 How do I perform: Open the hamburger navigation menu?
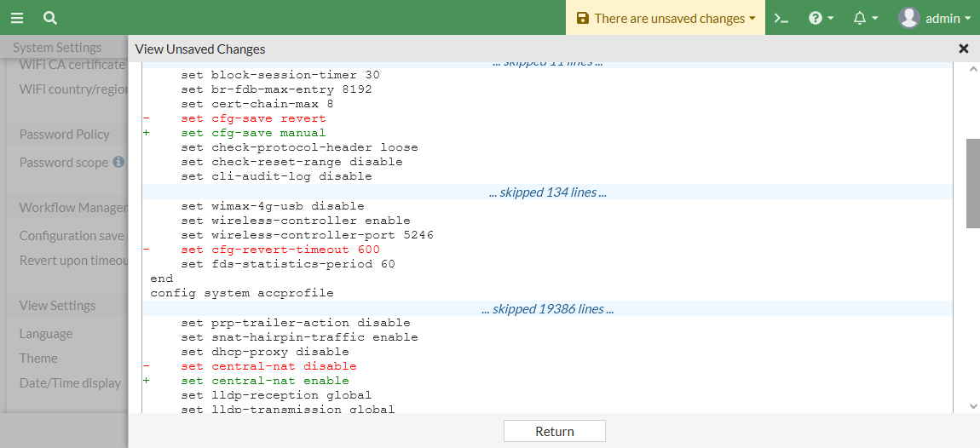[17, 18]
